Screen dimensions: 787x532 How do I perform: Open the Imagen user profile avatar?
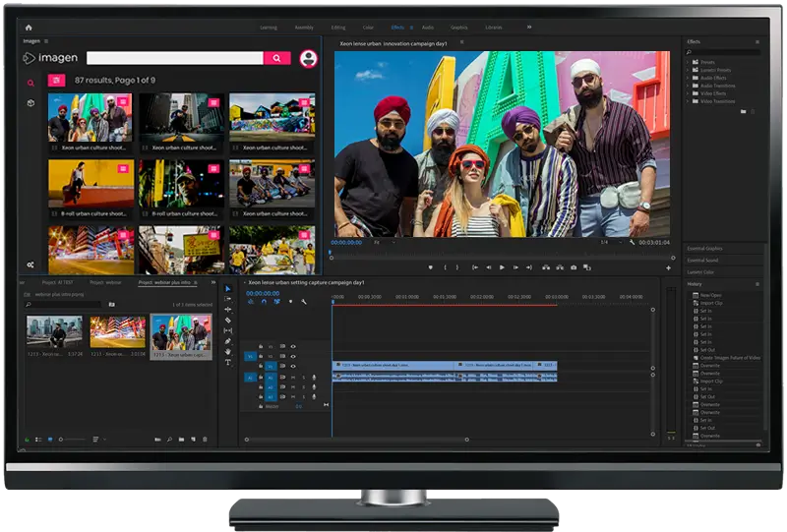(x=309, y=59)
